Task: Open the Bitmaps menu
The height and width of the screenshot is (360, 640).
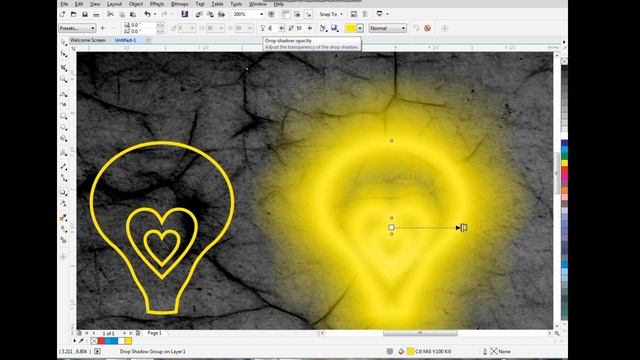Action: [x=180, y=4]
